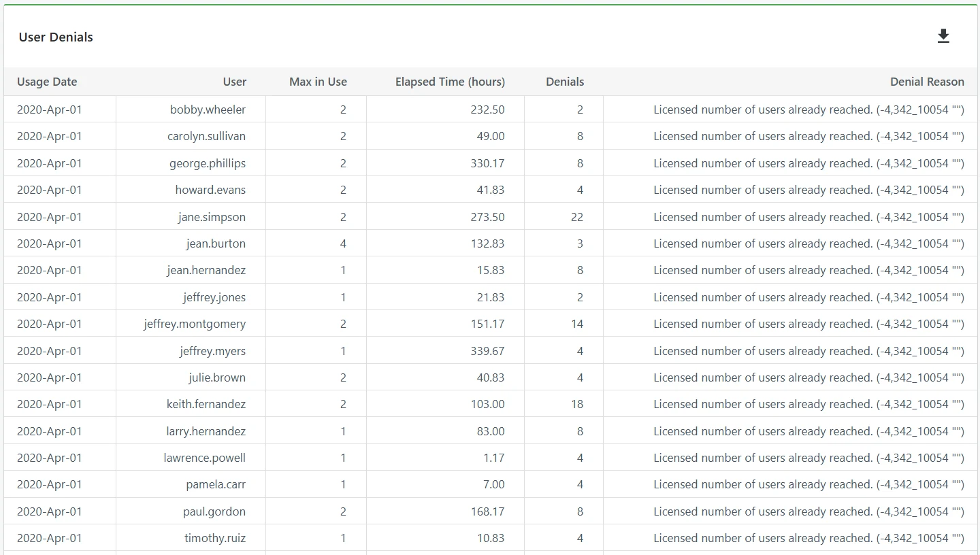Click elapsed time value 83.00
This screenshot has width=980, height=555.
click(x=491, y=431)
